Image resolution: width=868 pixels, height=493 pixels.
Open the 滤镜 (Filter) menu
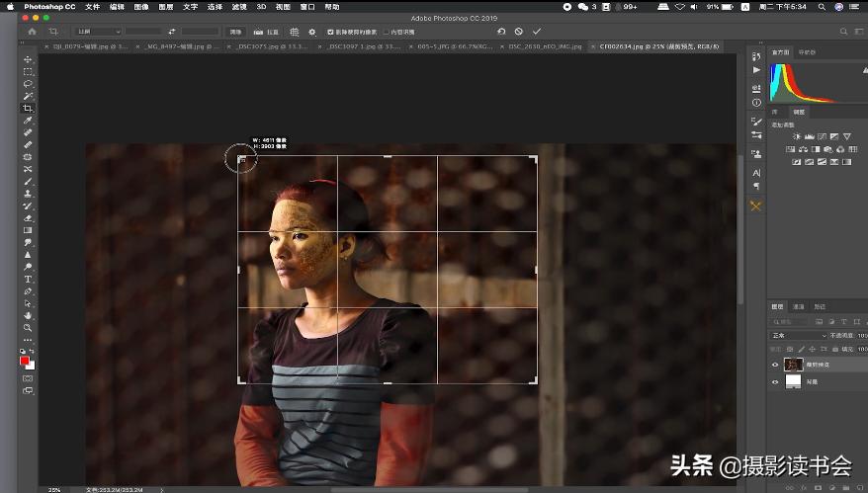[239, 6]
